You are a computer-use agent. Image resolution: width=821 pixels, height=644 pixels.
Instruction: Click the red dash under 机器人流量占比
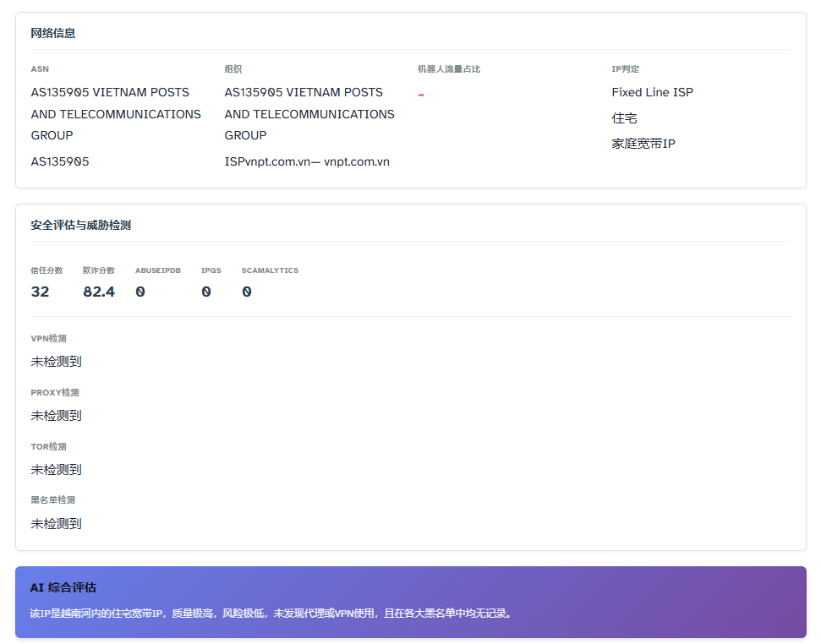(421, 95)
